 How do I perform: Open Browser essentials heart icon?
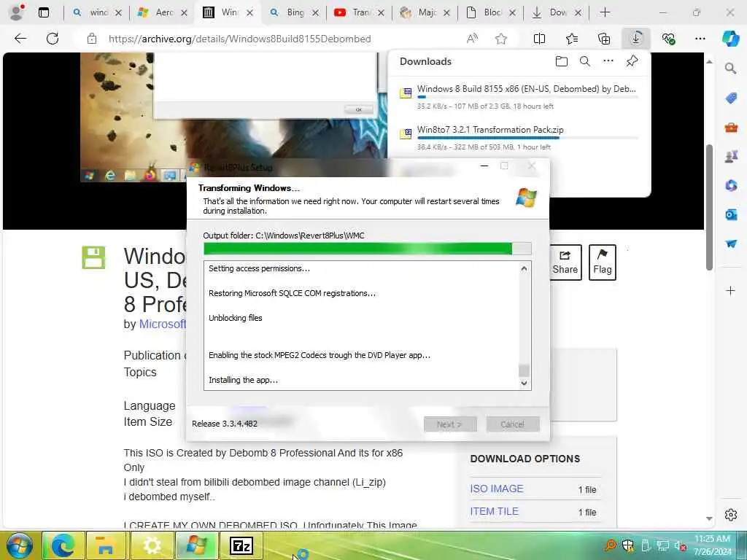click(668, 39)
